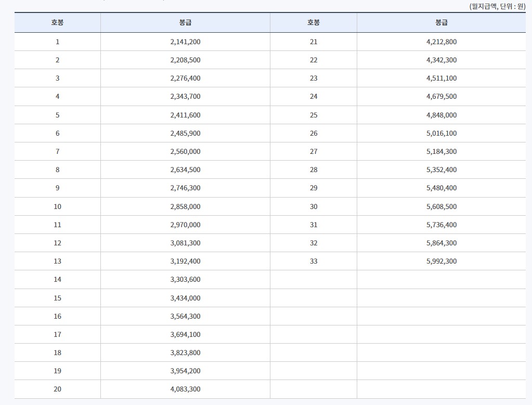
Task: Click the unit note 월지급액, 단위 : 원
Action: point(497,6)
